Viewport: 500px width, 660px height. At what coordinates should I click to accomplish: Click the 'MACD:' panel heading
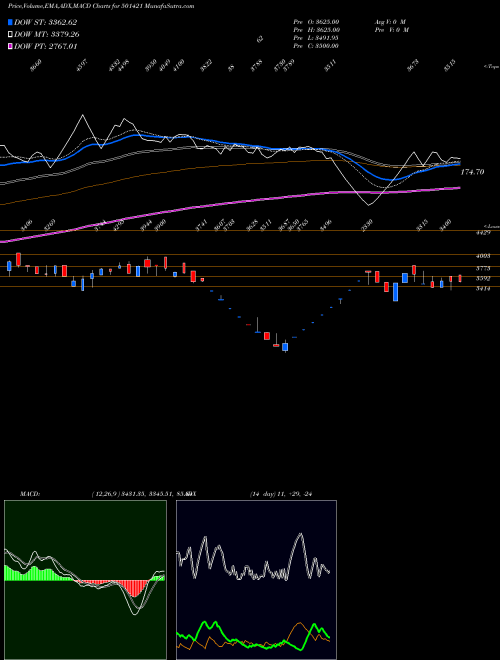(30, 494)
